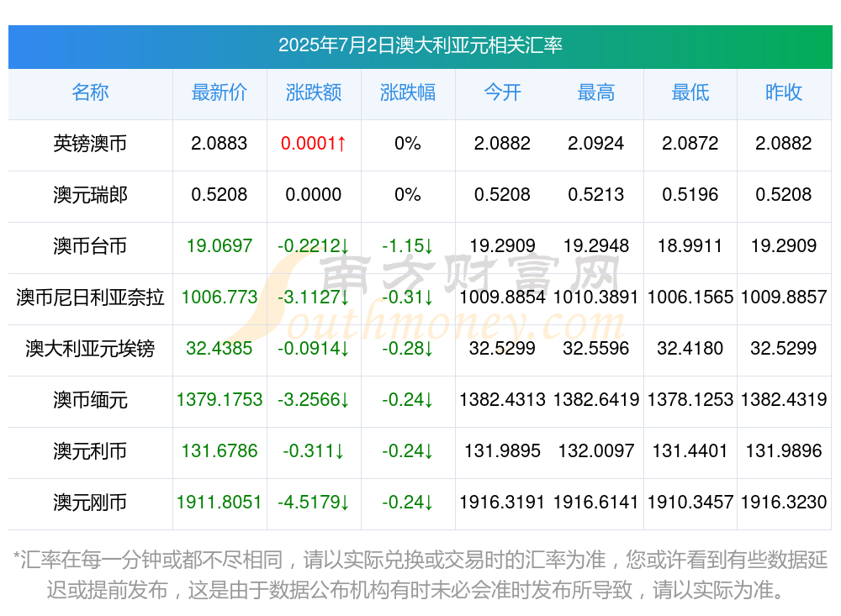Select the 澳元利币 row name

coord(90,451)
